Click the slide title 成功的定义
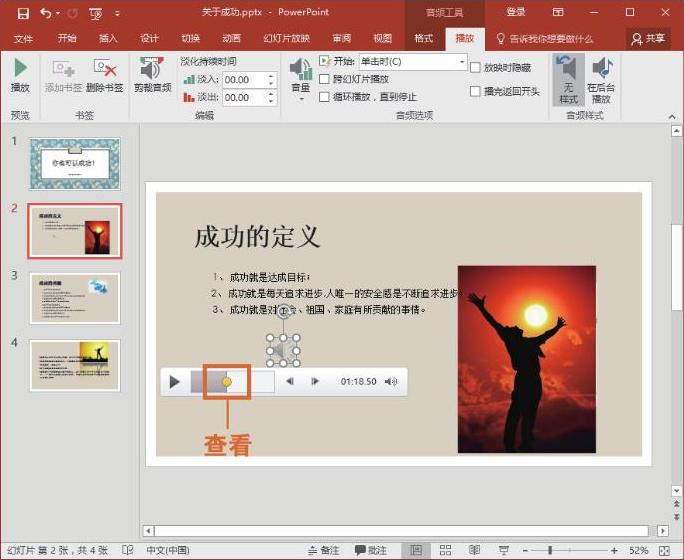The height and width of the screenshot is (560, 684). [x=257, y=237]
